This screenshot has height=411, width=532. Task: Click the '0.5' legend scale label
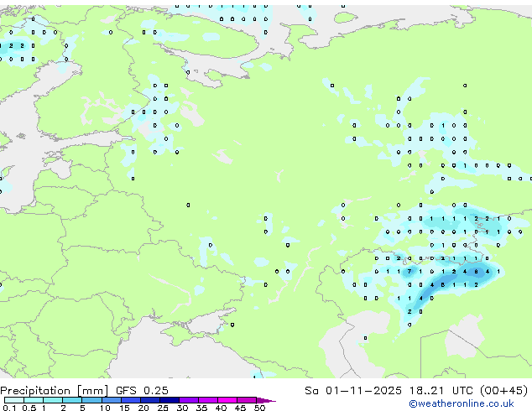tap(29, 408)
